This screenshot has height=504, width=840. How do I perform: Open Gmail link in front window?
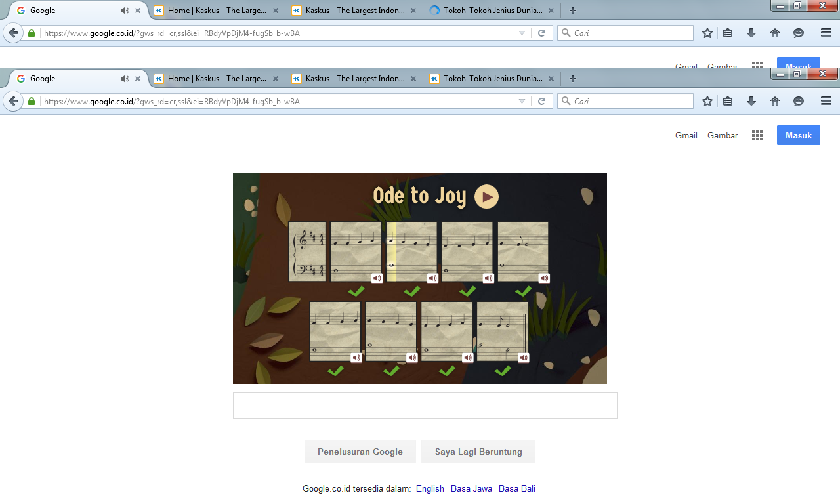coord(686,135)
